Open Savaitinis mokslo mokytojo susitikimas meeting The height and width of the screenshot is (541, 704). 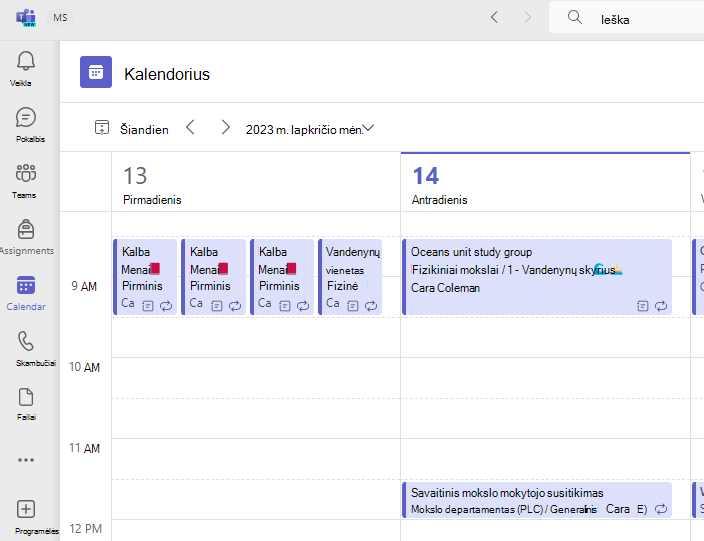point(537,500)
